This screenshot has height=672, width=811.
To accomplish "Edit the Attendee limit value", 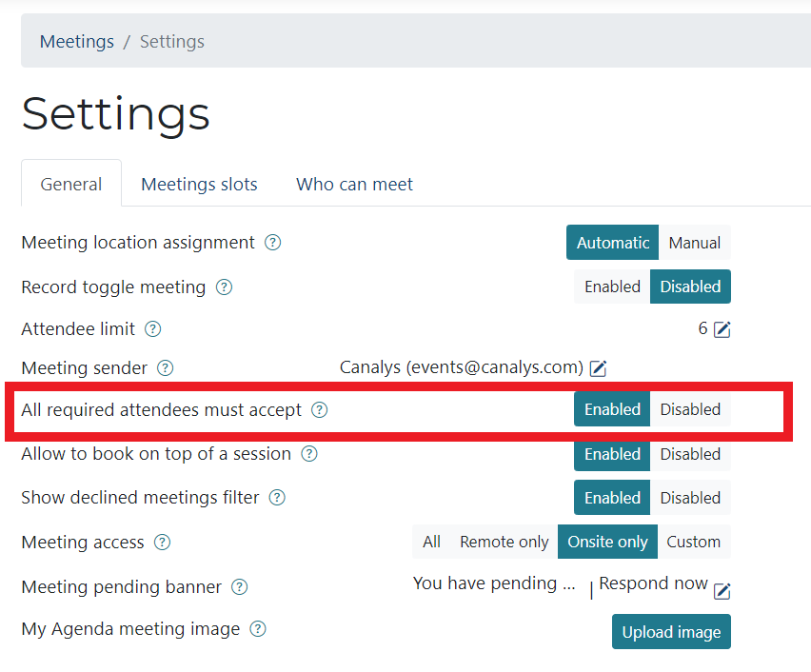I will [x=722, y=329].
